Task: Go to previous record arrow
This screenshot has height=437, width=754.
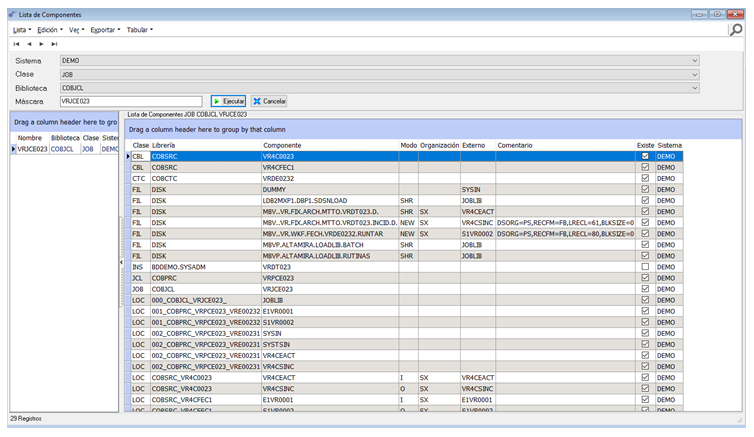Action: (x=29, y=44)
